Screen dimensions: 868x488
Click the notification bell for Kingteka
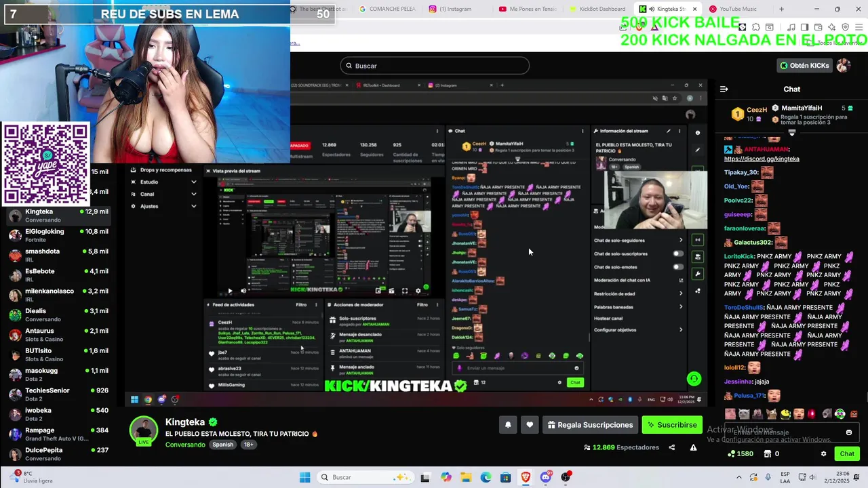coord(508,425)
